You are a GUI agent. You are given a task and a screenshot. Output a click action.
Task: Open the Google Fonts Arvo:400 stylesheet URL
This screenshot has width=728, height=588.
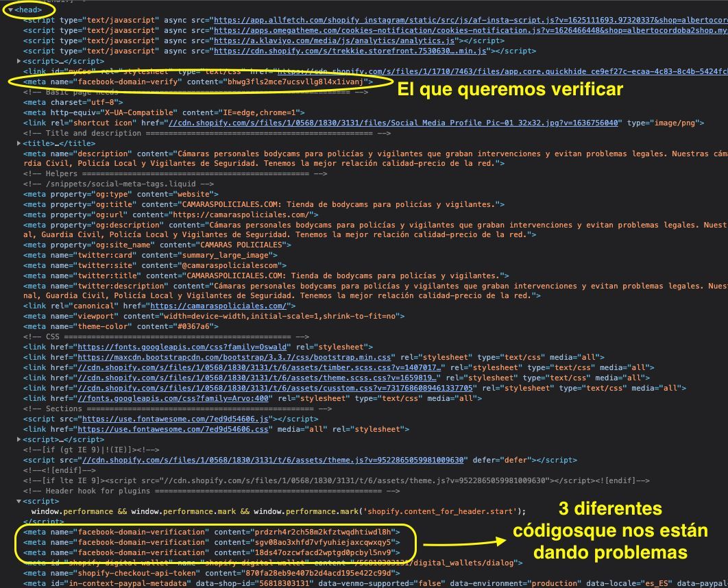pos(173,398)
